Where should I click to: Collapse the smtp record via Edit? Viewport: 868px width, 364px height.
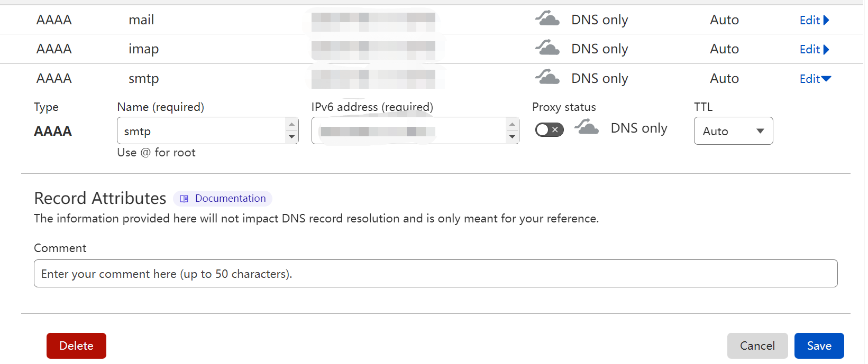815,79
